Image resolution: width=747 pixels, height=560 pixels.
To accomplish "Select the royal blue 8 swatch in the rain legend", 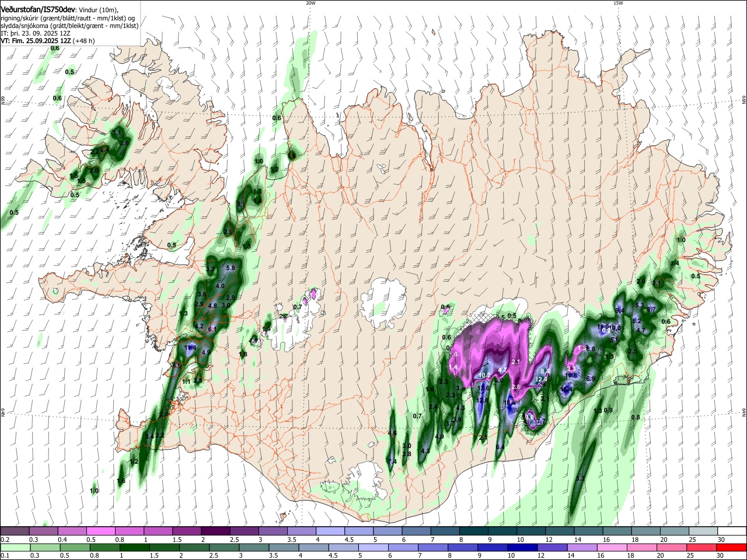I will coord(462,547).
